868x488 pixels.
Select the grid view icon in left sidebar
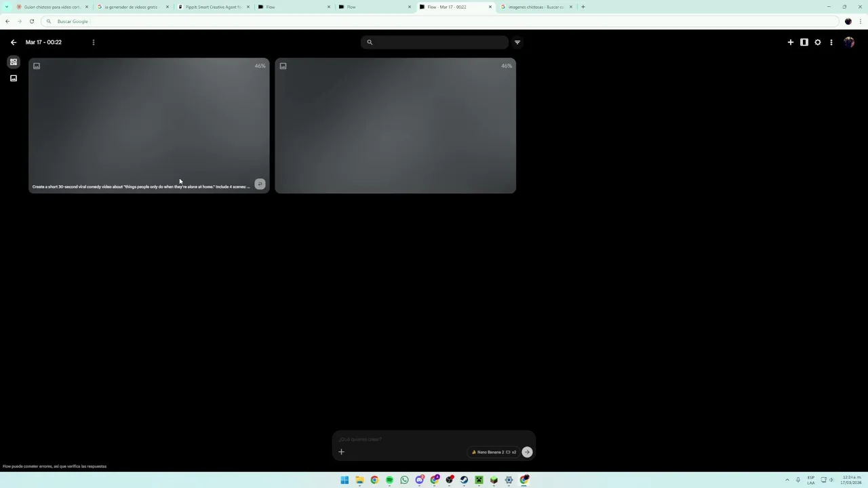pos(13,62)
